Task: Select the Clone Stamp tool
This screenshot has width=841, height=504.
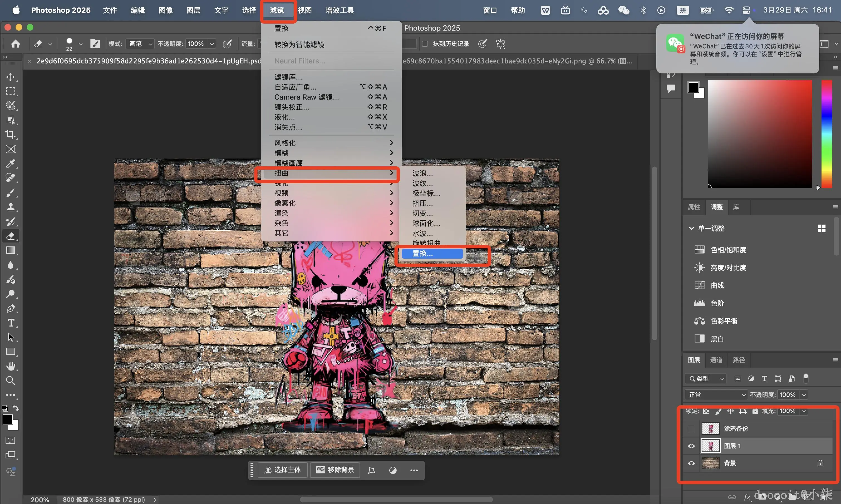Action: [11, 207]
